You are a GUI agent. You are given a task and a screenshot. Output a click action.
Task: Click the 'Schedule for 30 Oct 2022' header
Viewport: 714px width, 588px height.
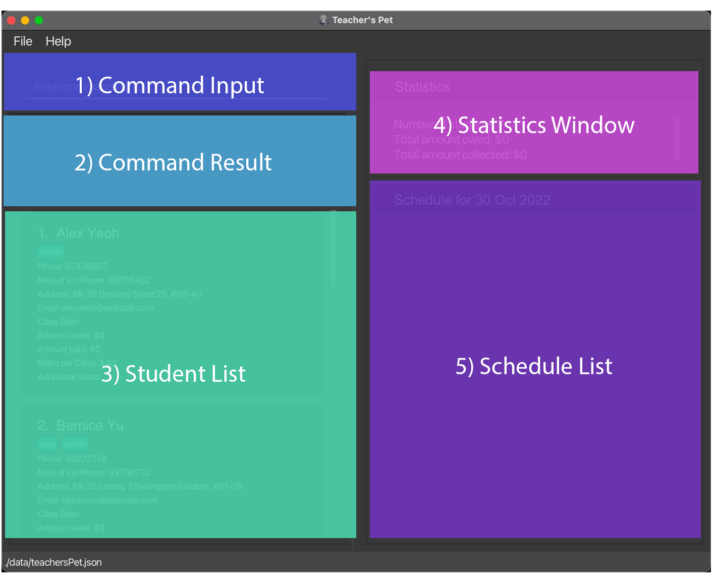pos(472,200)
